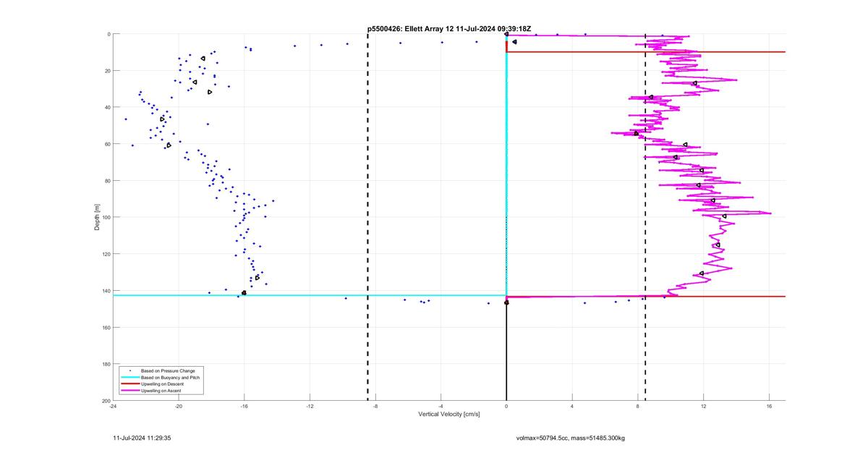Click x-axis tick label '-16'
This screenshot has width=868, height=450.
pos(244,406)
